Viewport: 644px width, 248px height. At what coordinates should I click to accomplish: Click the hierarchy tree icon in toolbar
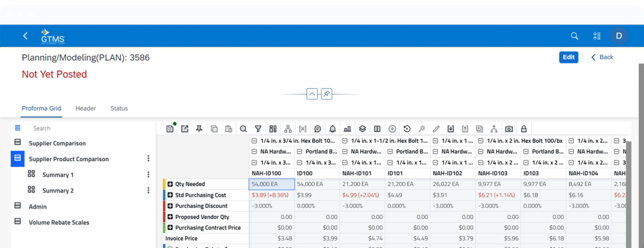[288, 129]
